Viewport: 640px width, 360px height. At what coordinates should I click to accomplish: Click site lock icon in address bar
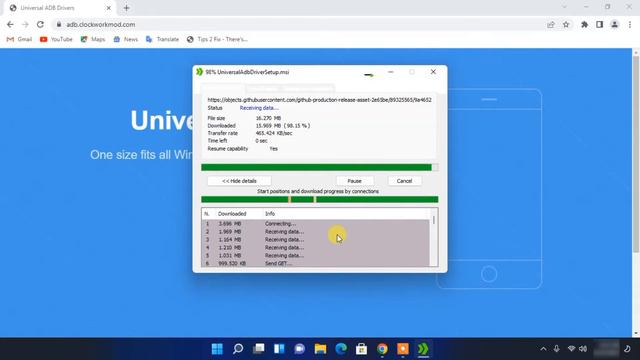click(x=59, y=24)
